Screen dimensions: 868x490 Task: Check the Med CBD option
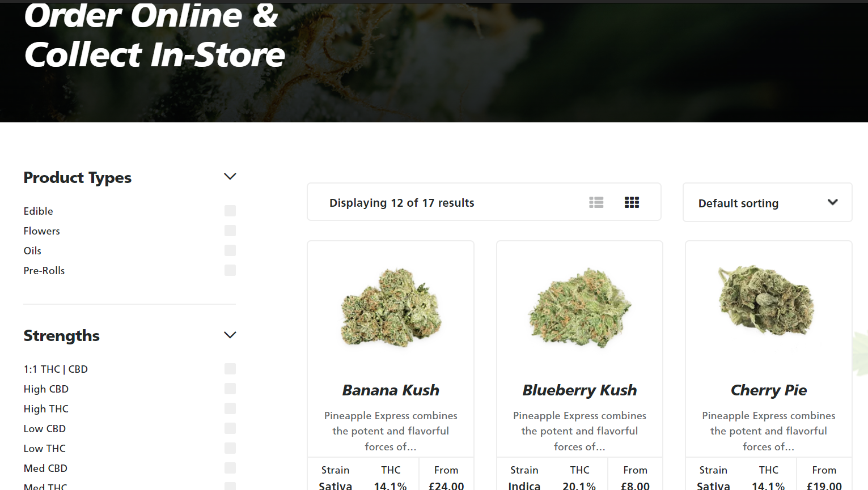coord(230,468)
